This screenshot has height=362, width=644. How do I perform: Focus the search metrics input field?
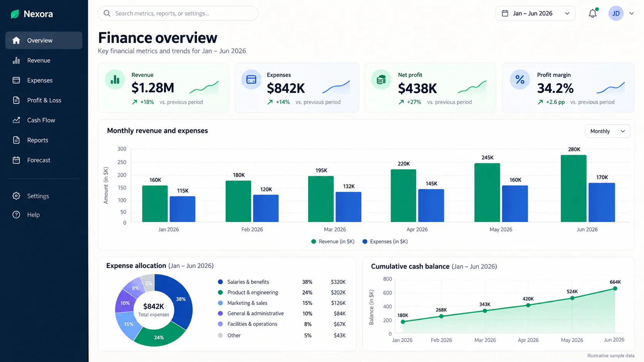click(x=178, y=13)
